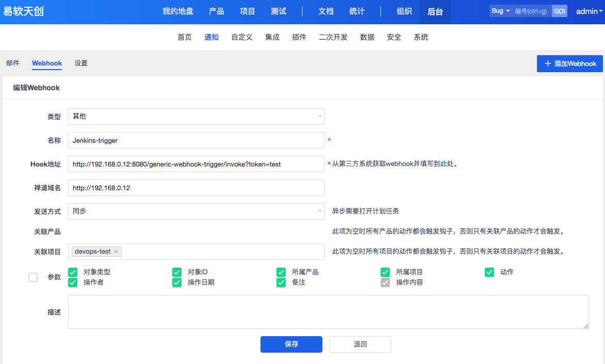
Task: Go to 项目 in top navigation
Action: [x=248, y=11]
